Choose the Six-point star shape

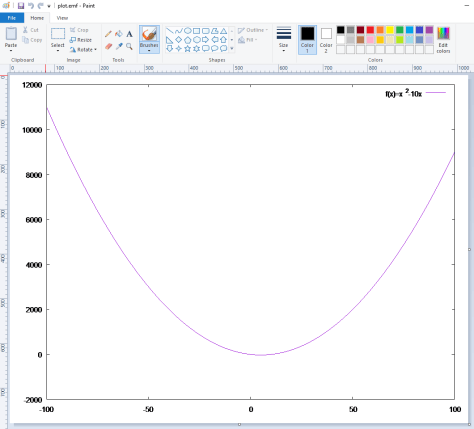(x=197, y=49)
